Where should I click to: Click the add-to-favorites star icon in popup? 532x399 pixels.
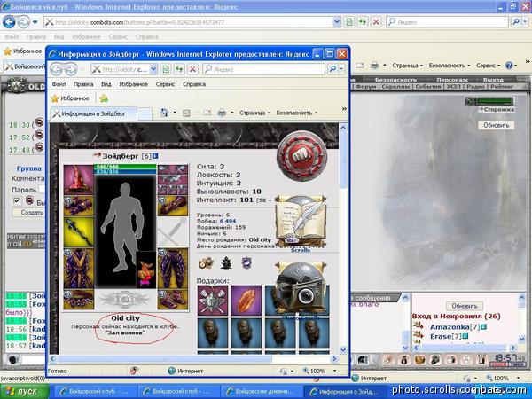pyautogui.click(x=104, y=98)
